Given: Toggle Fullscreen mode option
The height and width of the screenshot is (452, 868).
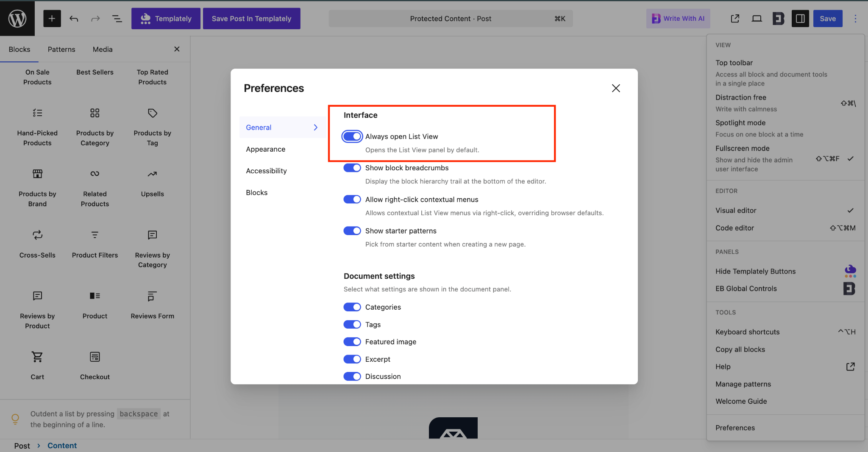Looking at the screenshot, I should pos(785,158).
